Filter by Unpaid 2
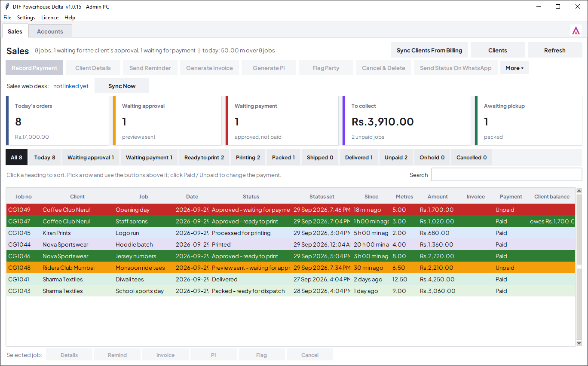 tap(396, 158)
